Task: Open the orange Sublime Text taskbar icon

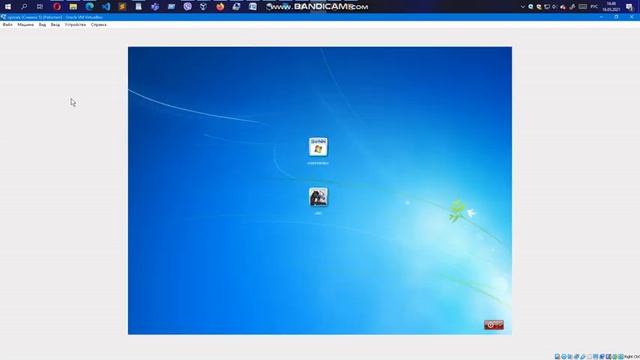Action: 122,7
